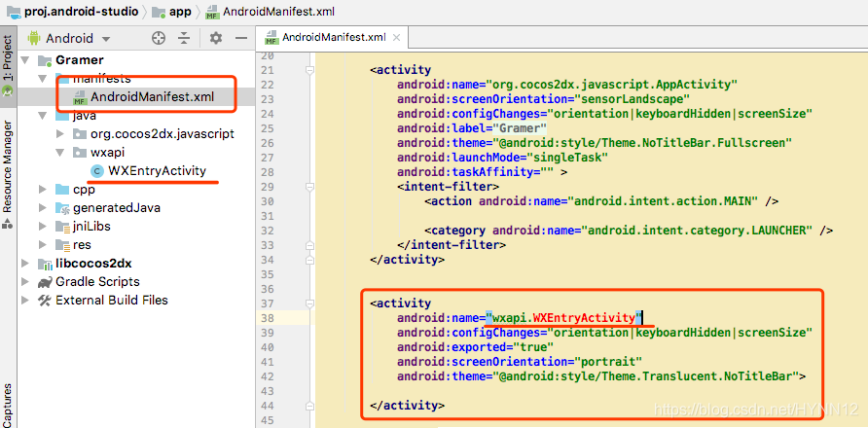The image size is (868, 428).
Task: Open project panel settings gear
Action: (215, 38)
